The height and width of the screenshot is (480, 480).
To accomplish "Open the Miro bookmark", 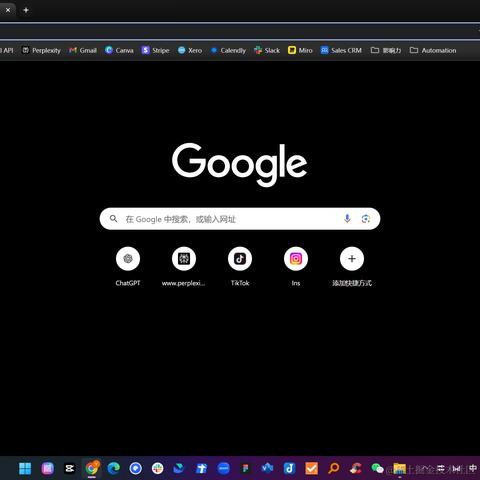I will coord(300,50).
